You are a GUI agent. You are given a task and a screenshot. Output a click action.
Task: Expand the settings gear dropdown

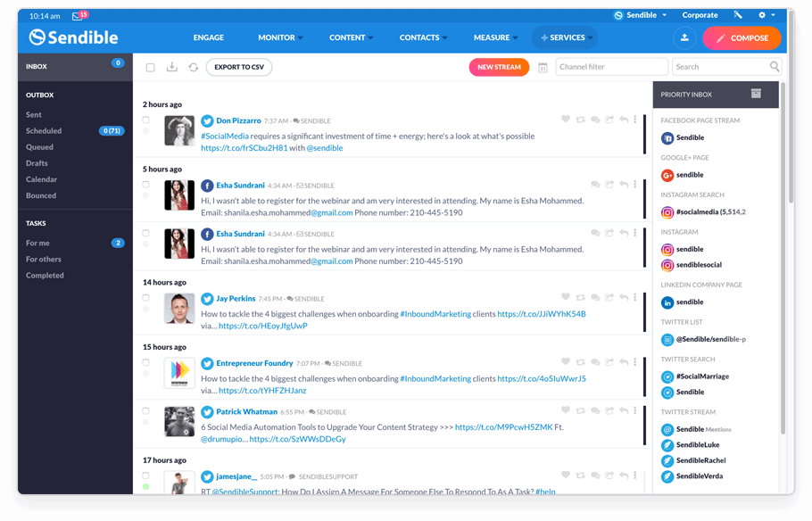click(766, 15)
